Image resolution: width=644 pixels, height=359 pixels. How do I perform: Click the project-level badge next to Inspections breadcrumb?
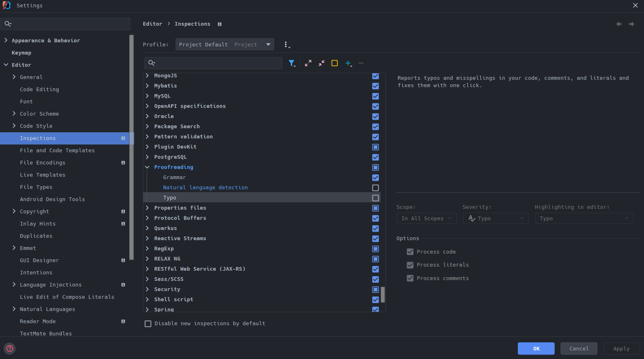pos(219,24)
